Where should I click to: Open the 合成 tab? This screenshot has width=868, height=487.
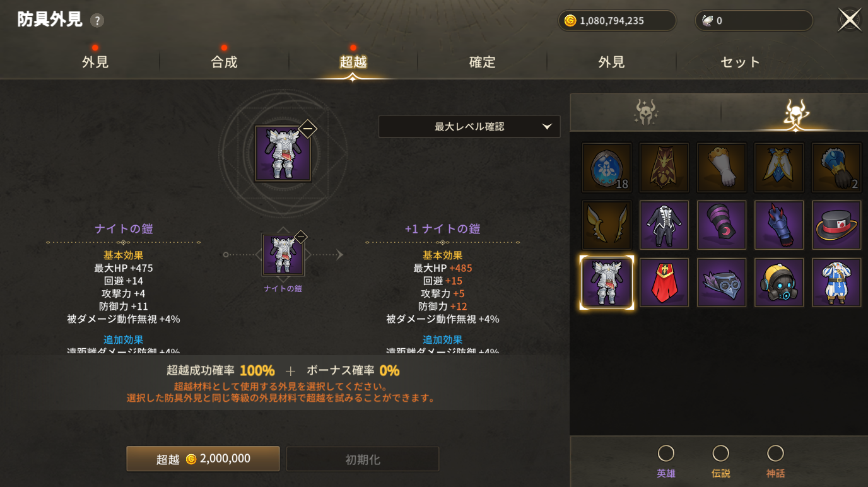coord(224,62)
